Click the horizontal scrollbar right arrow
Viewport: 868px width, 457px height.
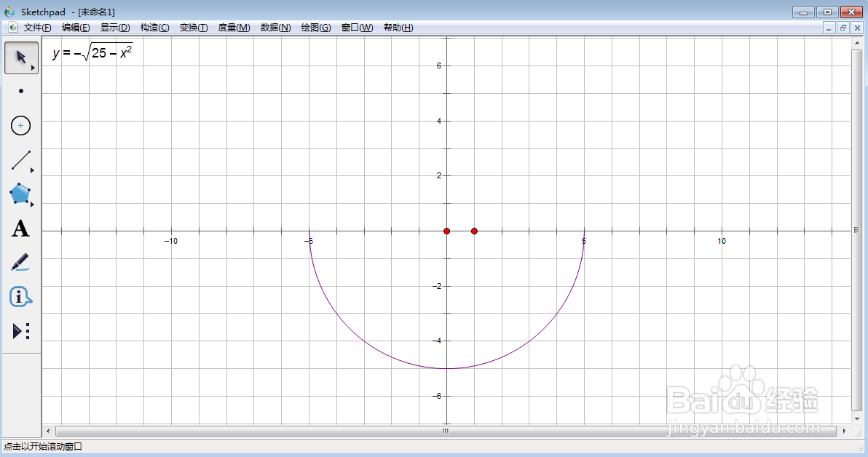844,431
